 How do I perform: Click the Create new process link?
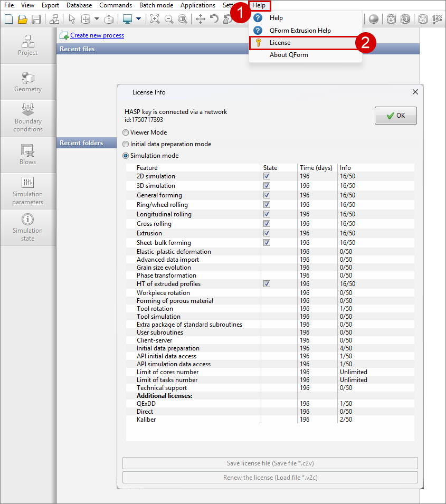(97, 35)
